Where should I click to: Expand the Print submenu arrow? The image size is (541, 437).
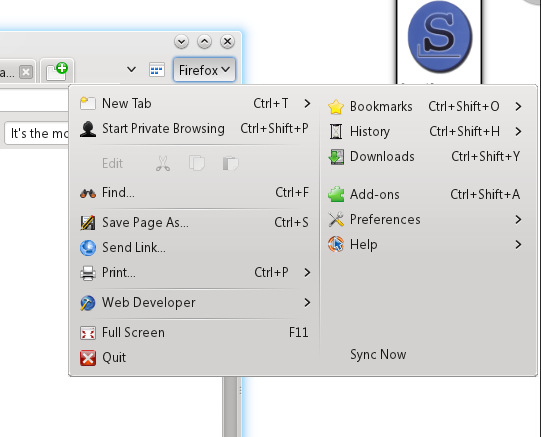click(307, 273)
